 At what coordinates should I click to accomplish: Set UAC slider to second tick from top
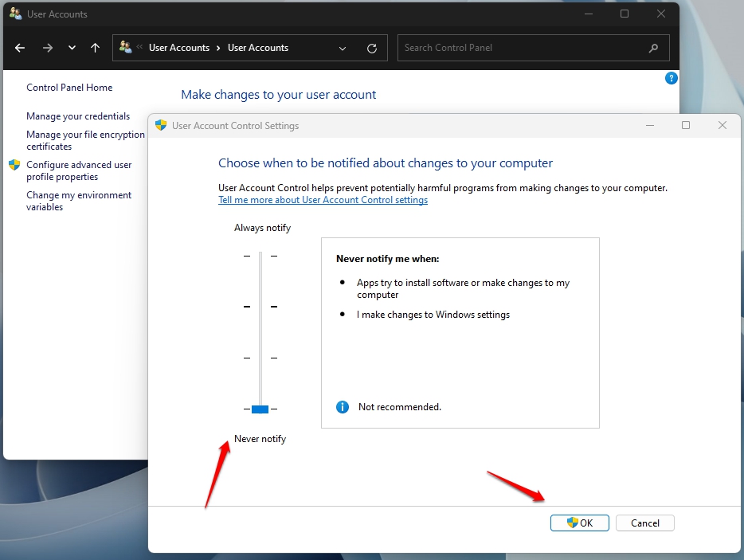tap(260, 307)
